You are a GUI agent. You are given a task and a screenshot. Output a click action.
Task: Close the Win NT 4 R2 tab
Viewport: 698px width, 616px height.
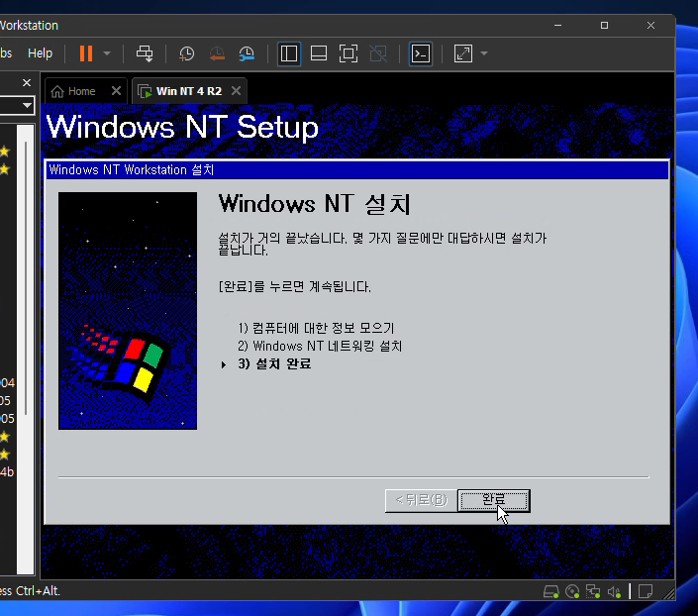coord(237,91)
